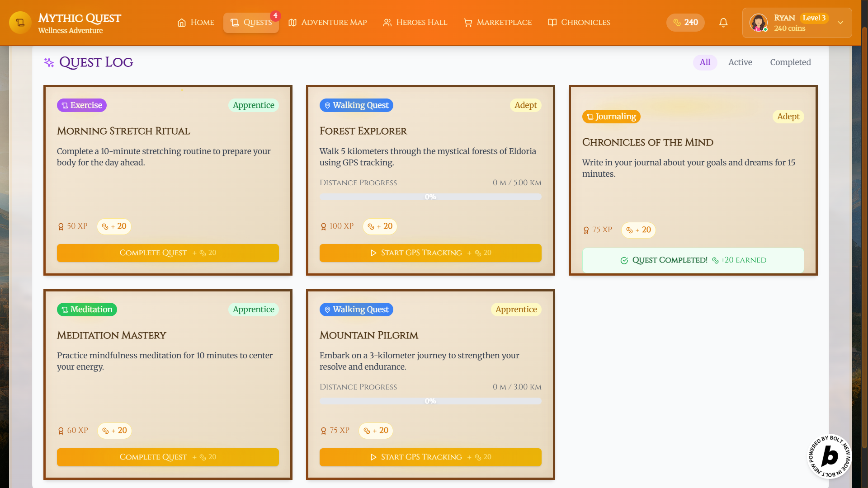
Task: Click the notification bell icon
Action: point(723,23)
